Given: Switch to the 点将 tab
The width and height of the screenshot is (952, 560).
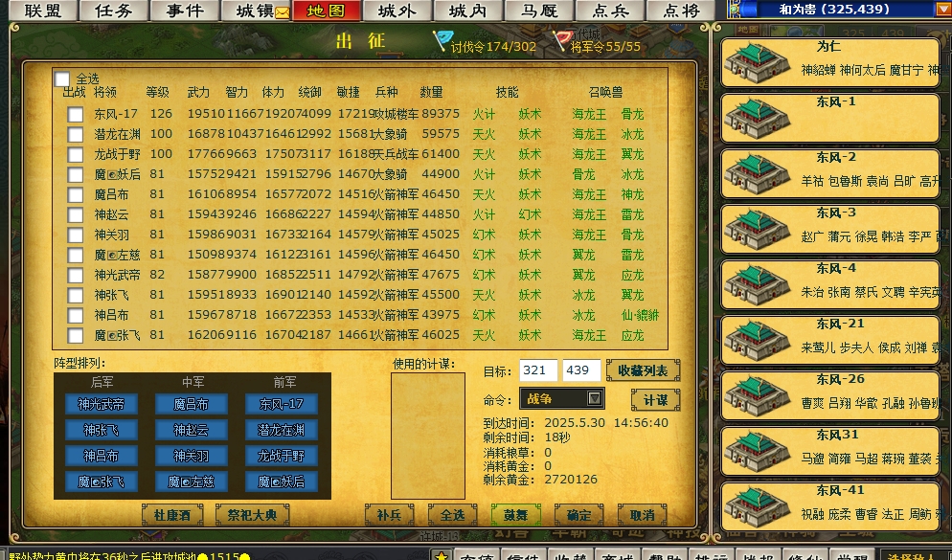Looking at the screenshot, I should 681,11.
